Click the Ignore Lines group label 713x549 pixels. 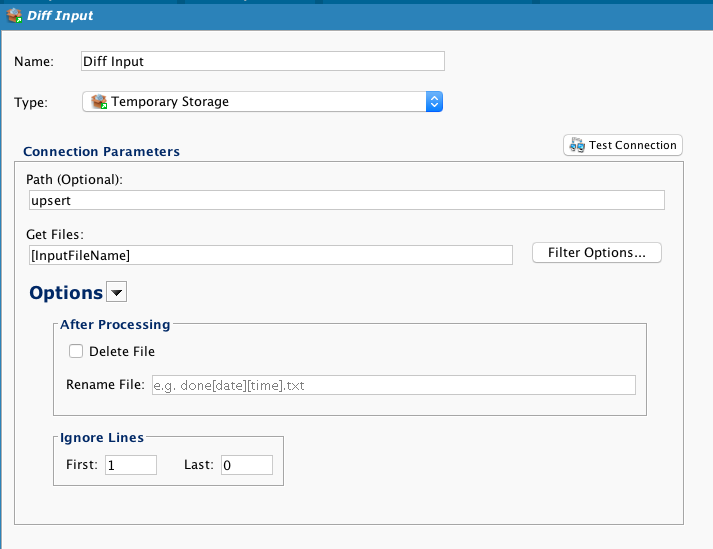[x=102, y=437]
